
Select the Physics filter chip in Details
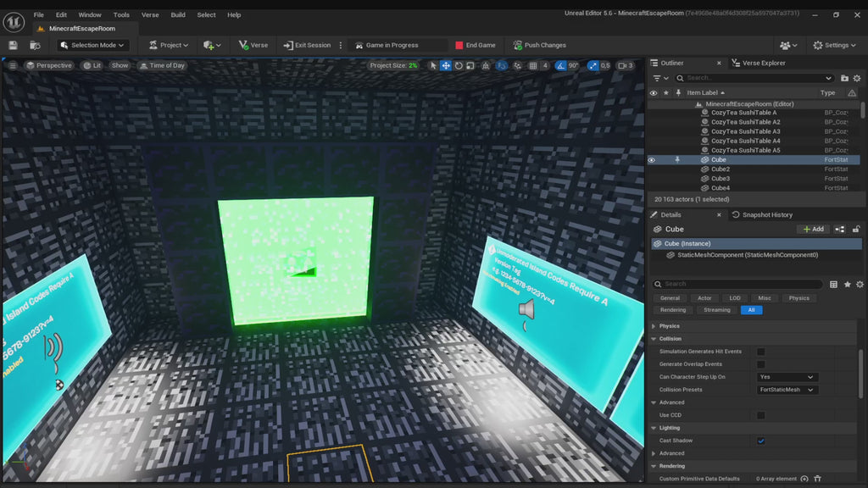(x=798, y=298)
